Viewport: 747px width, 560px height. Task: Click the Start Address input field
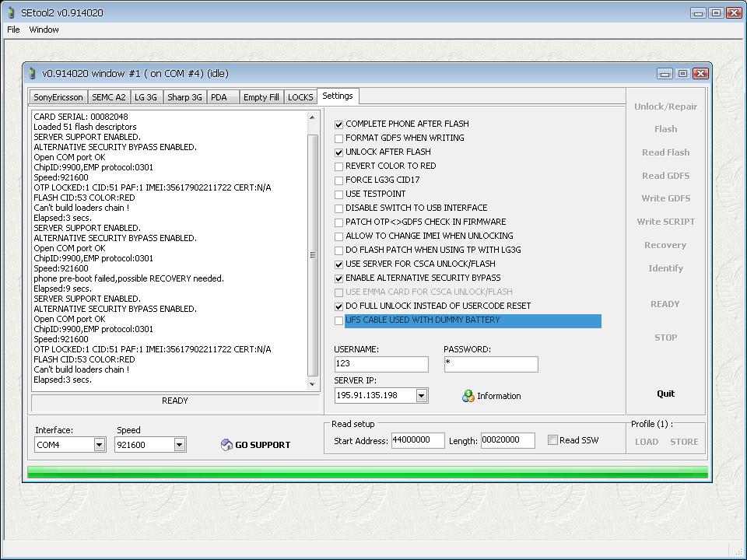(418, 440)
